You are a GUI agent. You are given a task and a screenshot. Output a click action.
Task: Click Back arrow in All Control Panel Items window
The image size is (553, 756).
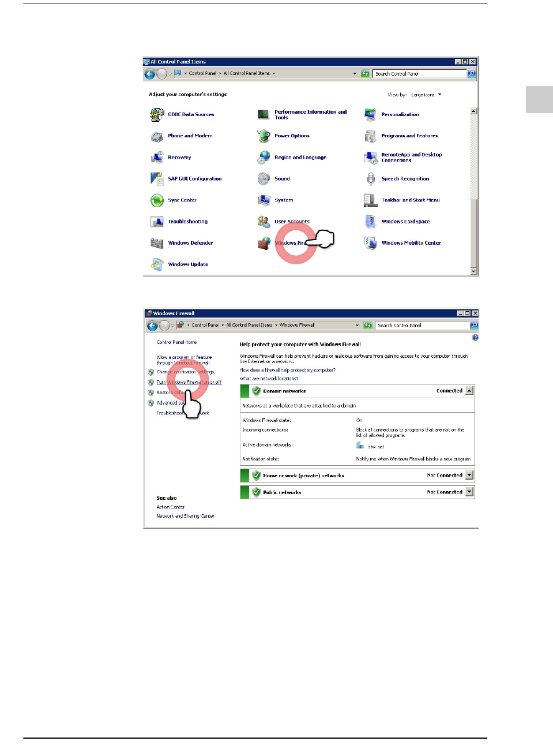[149, 74]
